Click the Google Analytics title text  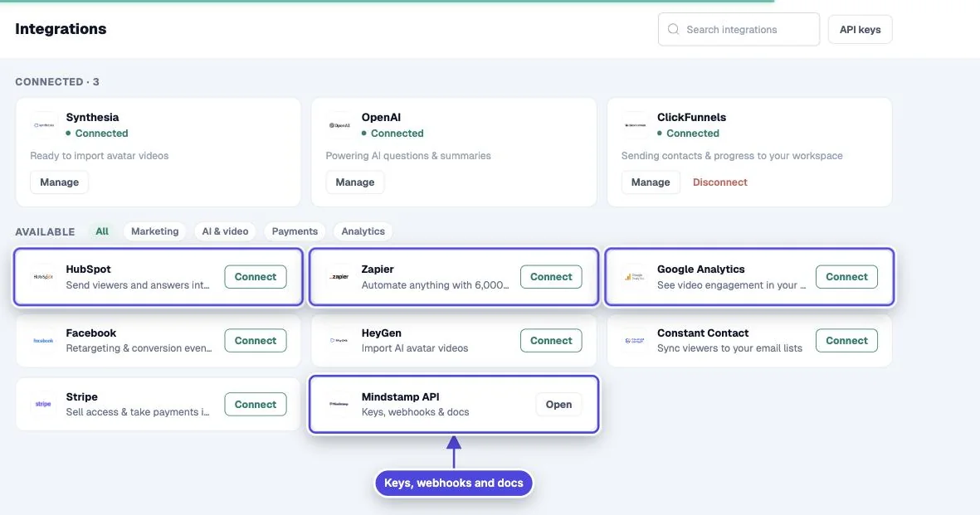pyautogui.click(x=700, y=269)
